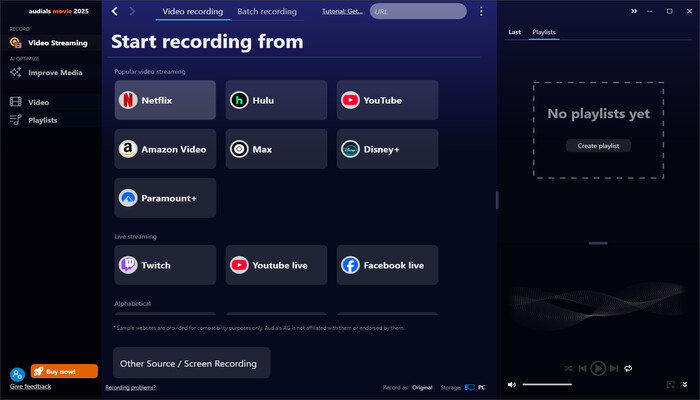Choose the Facebook live tile
The width and height of the screenshot is (700, 400).
[x=388, y=265]
